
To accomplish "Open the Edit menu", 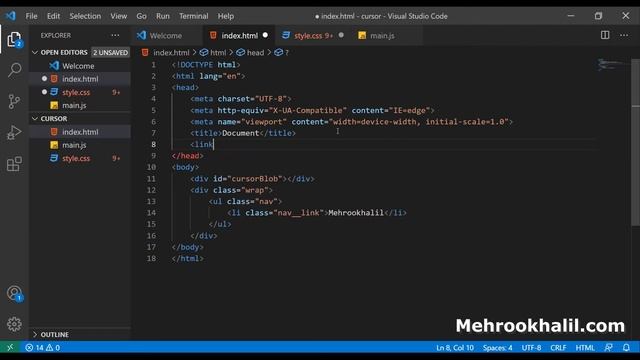I will click(53, 16).
